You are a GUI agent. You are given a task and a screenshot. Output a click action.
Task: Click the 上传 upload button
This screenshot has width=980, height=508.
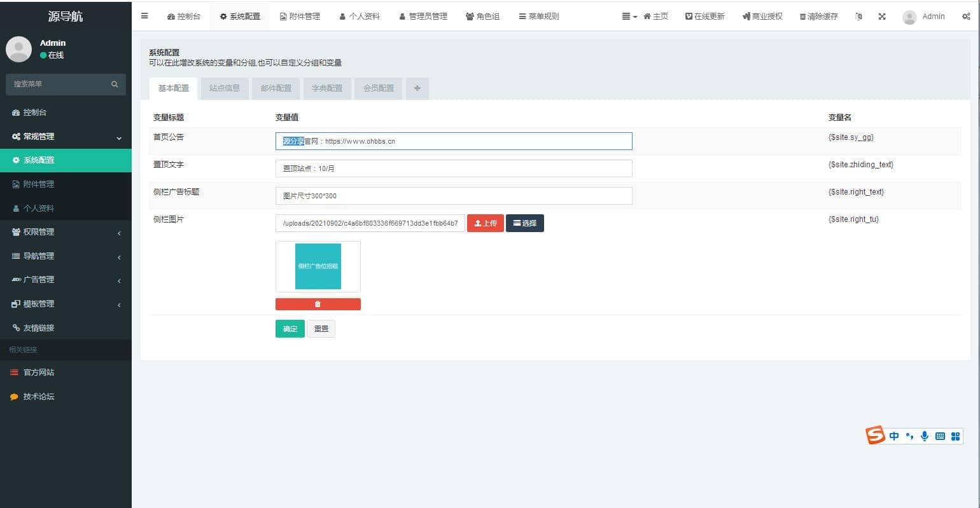tap(486, 223)
